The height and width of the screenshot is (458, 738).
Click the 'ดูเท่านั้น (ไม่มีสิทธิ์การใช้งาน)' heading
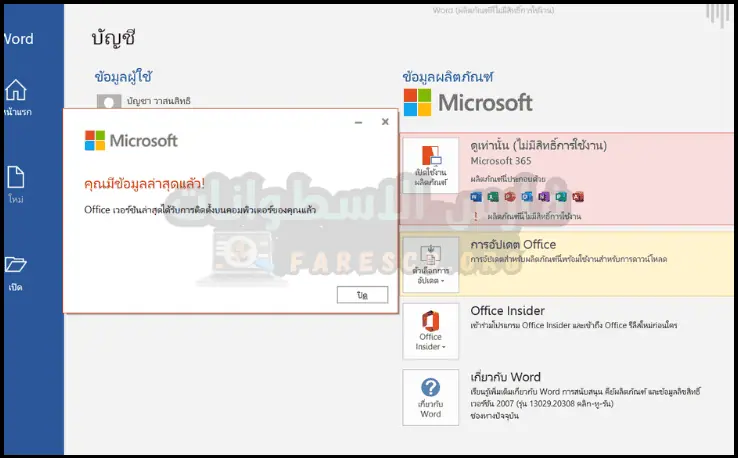click(538, 145)
